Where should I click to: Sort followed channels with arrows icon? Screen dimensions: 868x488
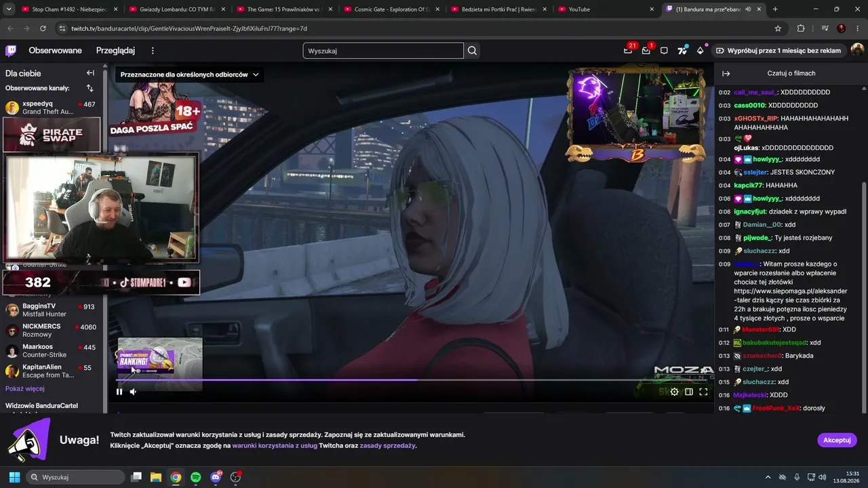click(x=90, y=88)
